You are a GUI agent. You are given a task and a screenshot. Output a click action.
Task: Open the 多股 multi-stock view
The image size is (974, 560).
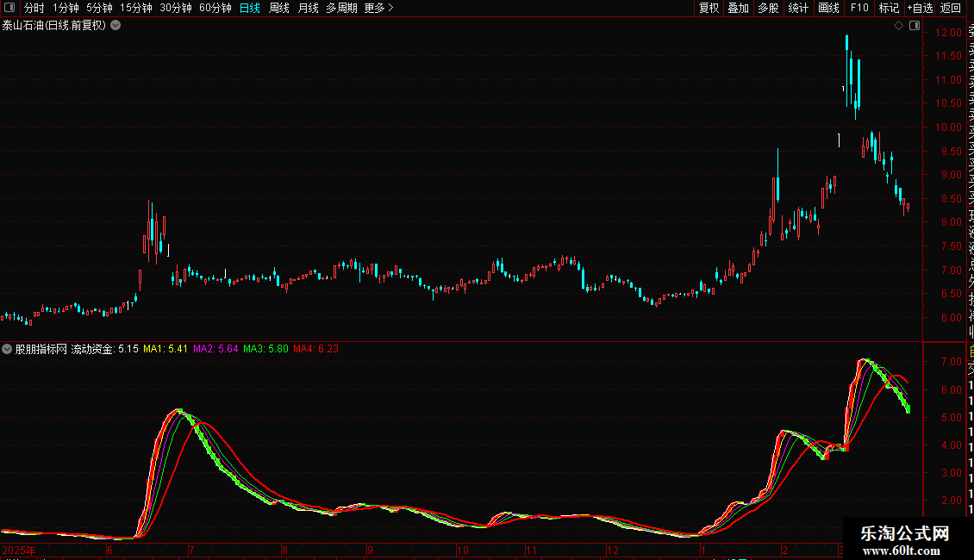(768, 8)
